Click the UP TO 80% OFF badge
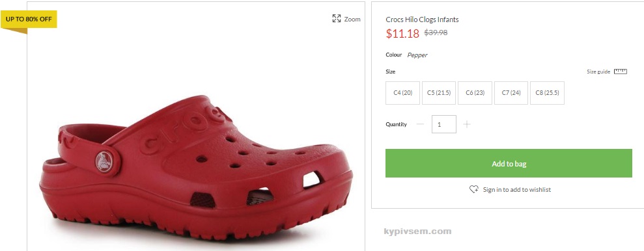644x251 pixels. tap(29, 20)
